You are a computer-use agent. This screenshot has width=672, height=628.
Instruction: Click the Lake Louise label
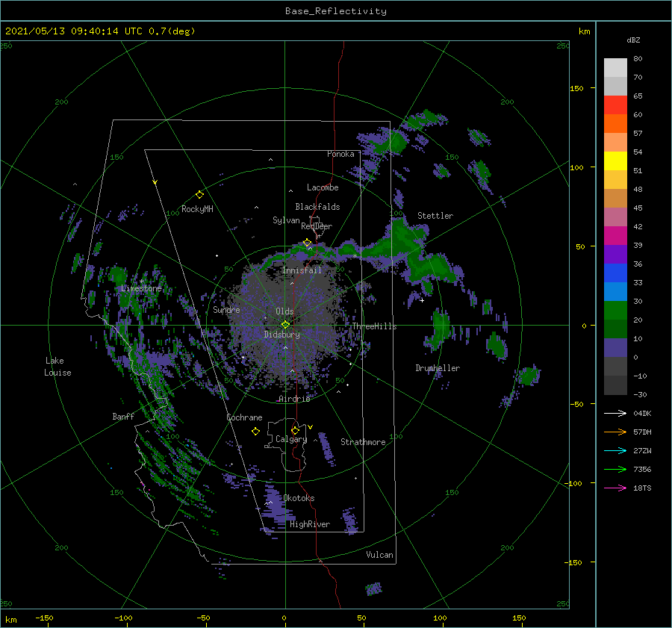(x=57, y=367)
